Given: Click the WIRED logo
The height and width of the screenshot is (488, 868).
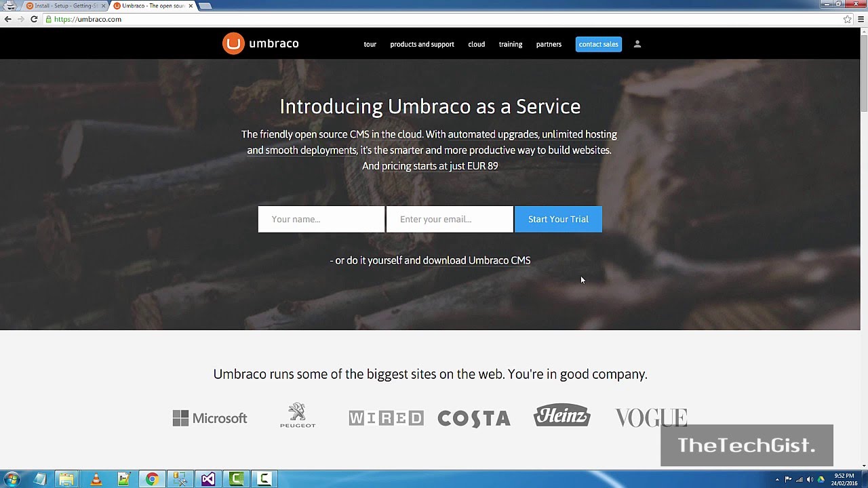Looking at the screenshot, I should click(x=386, y=418).
